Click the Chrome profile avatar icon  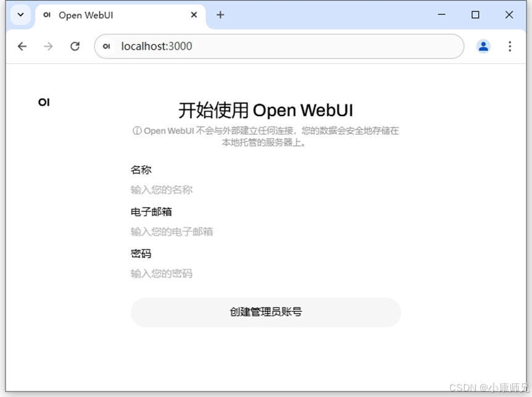point(483,46)
